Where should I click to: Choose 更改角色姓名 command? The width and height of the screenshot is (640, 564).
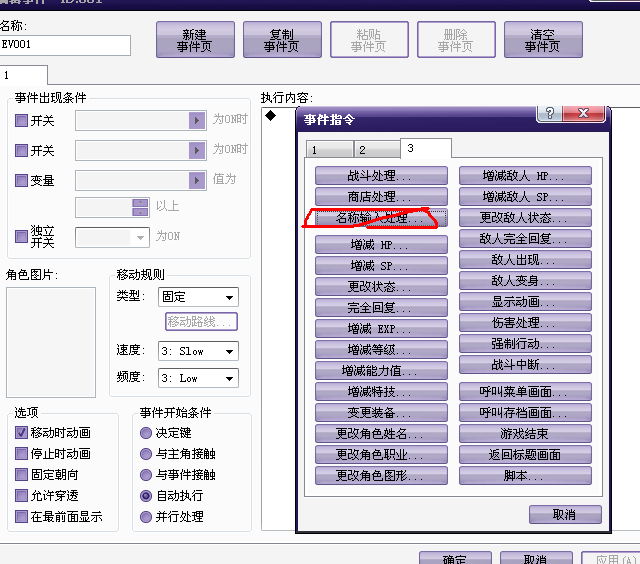coord(381,433)
